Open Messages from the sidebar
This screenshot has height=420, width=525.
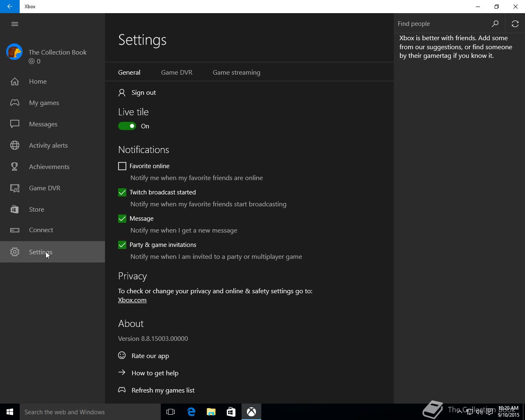[52, 124]
